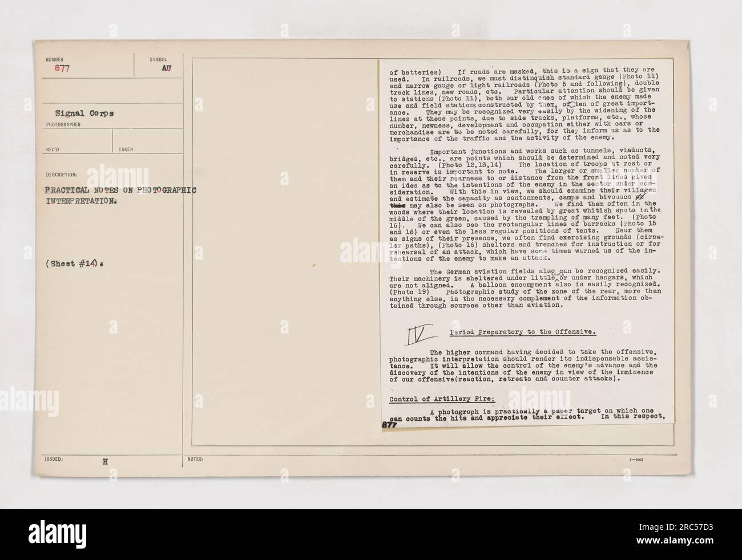
Task: Click the "TAKEN" field label
Action: (x=126, y=149)
